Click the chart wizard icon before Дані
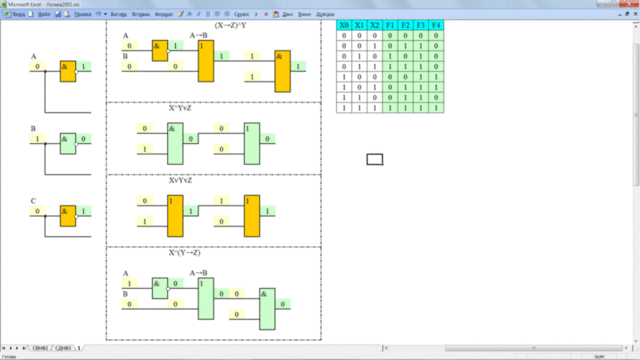Screen dimensions: 640x360 pos(276,14)
